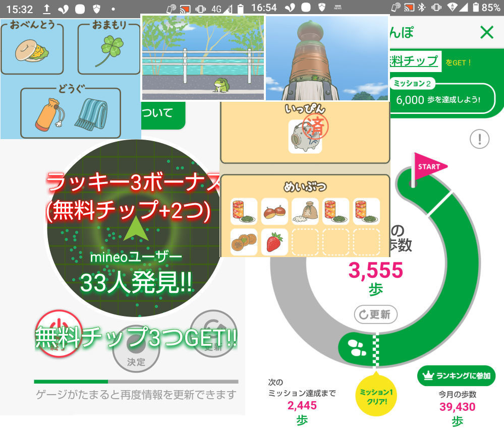Image resolution: width=504 pixels, height=437 pixels.
Task: Open the frog at seaside travel photo
Action: [203, 58]
